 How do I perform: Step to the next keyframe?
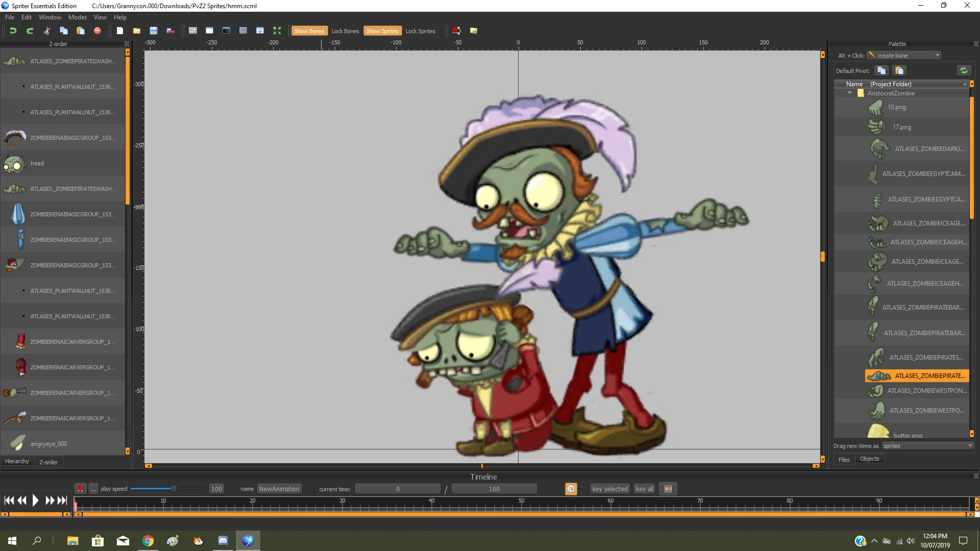coord(50,500)
